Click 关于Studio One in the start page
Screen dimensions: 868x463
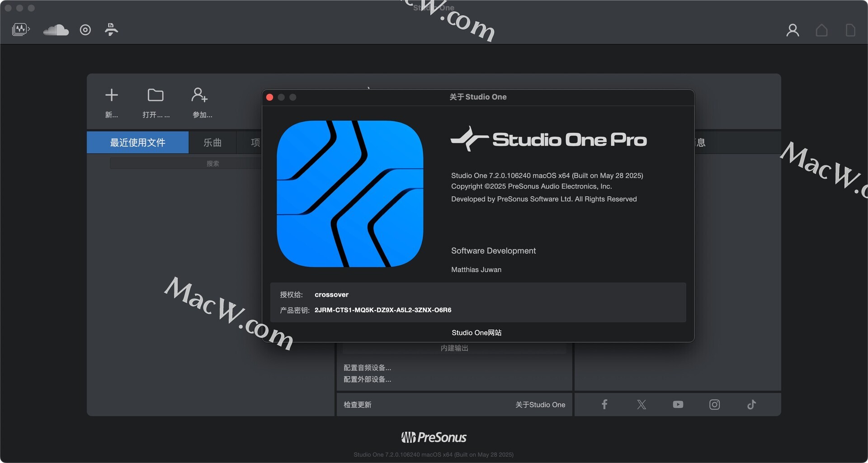pyautogui.click(x=540, y=405)
